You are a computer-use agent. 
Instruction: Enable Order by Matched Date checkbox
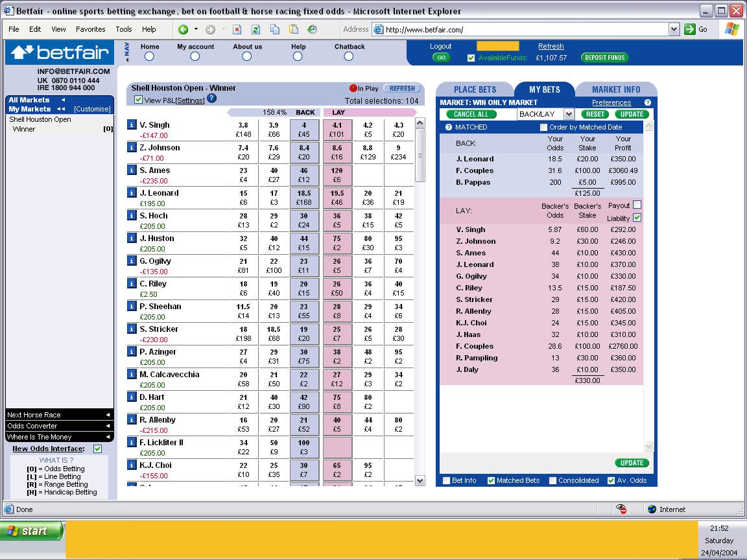543,127
